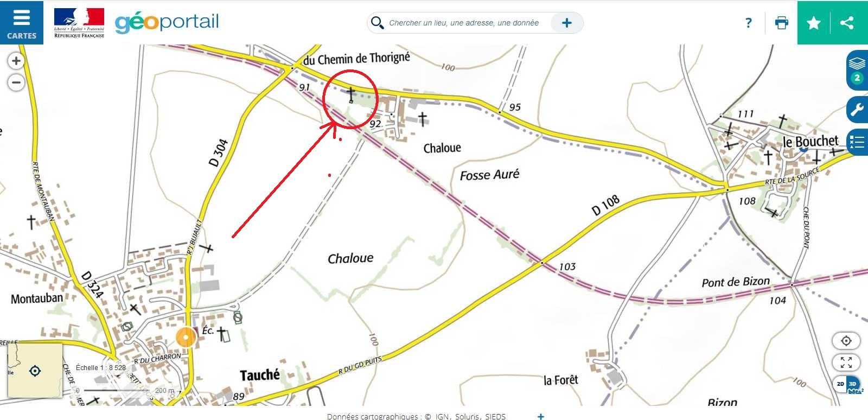Zoom out of the map

[16, 83]
